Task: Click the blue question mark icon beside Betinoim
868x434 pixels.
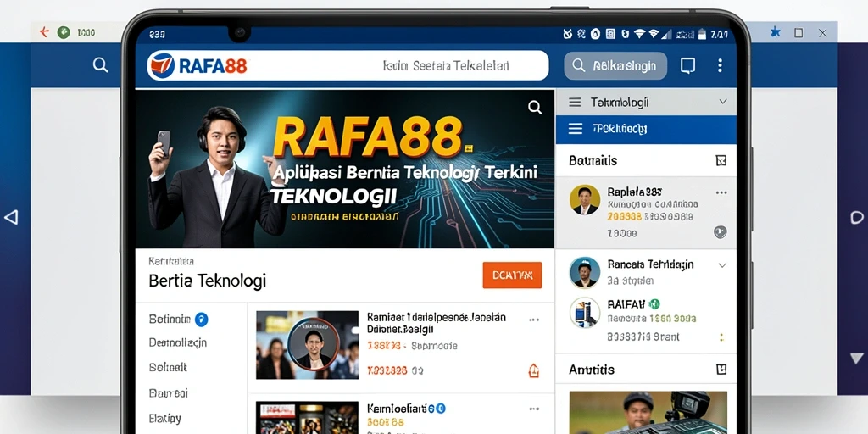Action: point(202,319)
